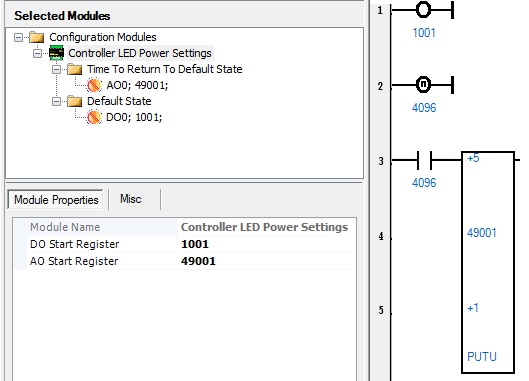The height and width of the screenshot is (381, 529).
Task: Click the PUTU function block label
Action: [482, 357]
